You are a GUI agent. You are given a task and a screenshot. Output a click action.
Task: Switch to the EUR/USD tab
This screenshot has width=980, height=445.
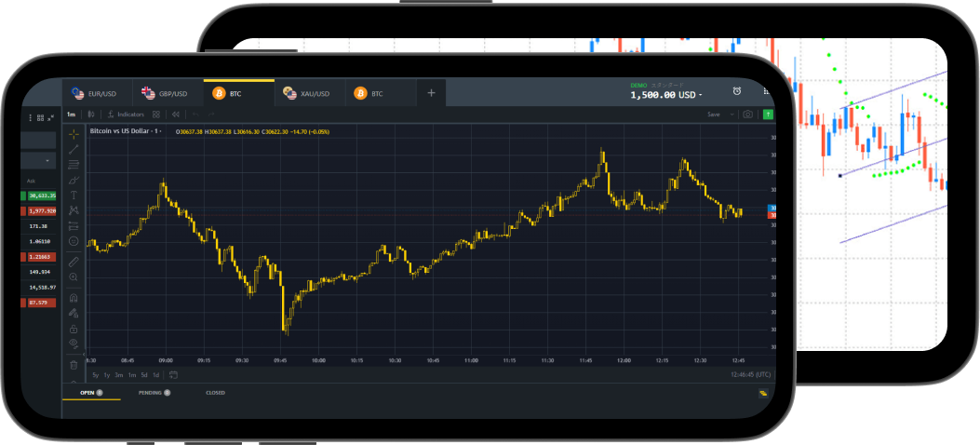97,93
